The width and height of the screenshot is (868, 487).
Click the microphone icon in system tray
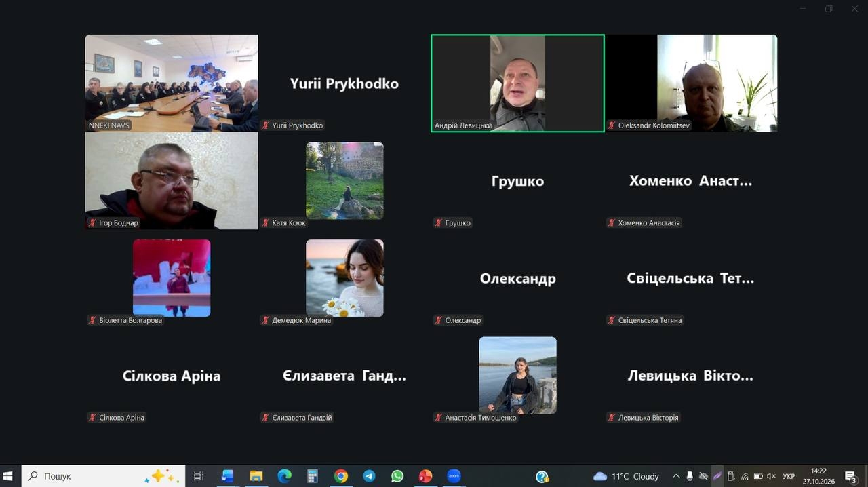(690, 476)
